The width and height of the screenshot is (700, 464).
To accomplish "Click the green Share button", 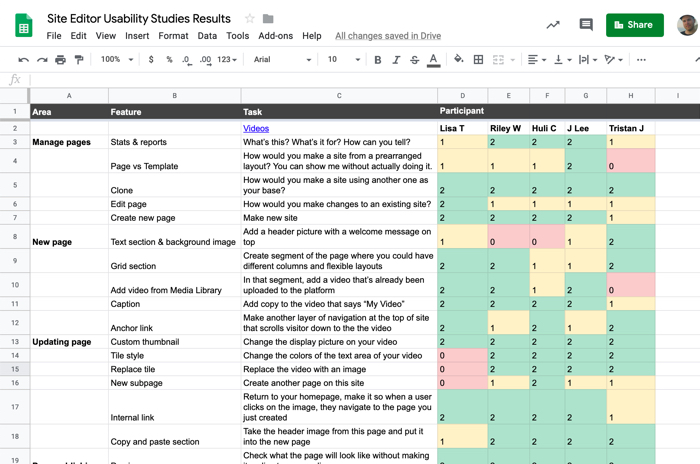I will pos(634,25).
